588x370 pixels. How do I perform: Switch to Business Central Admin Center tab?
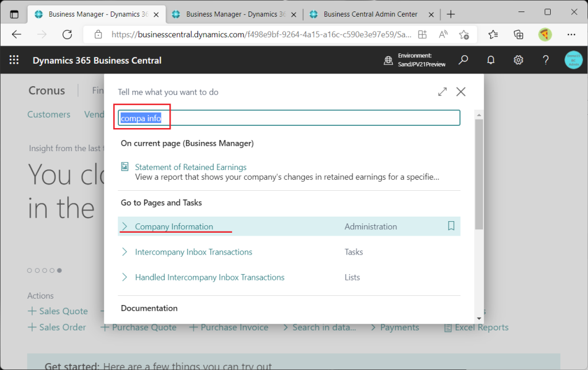372,14
